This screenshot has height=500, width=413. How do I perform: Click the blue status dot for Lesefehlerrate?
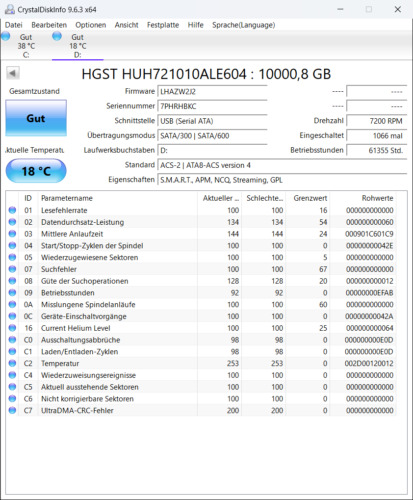[x=12, y=210]
